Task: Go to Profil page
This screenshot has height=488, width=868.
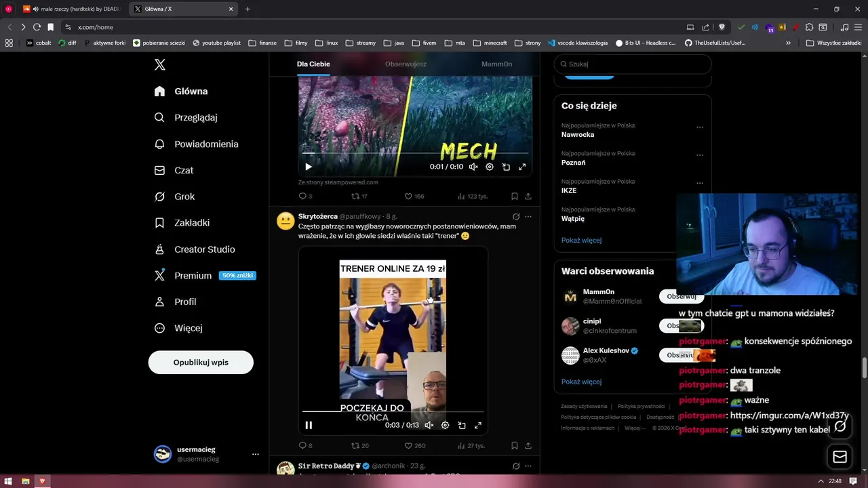Action: [175, 302]
